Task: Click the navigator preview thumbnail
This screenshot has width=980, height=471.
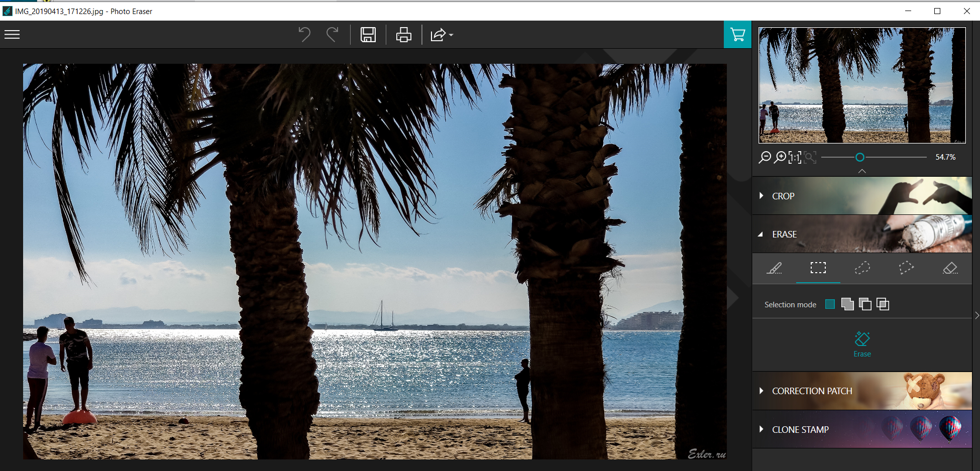Action: tap(862, 85)
